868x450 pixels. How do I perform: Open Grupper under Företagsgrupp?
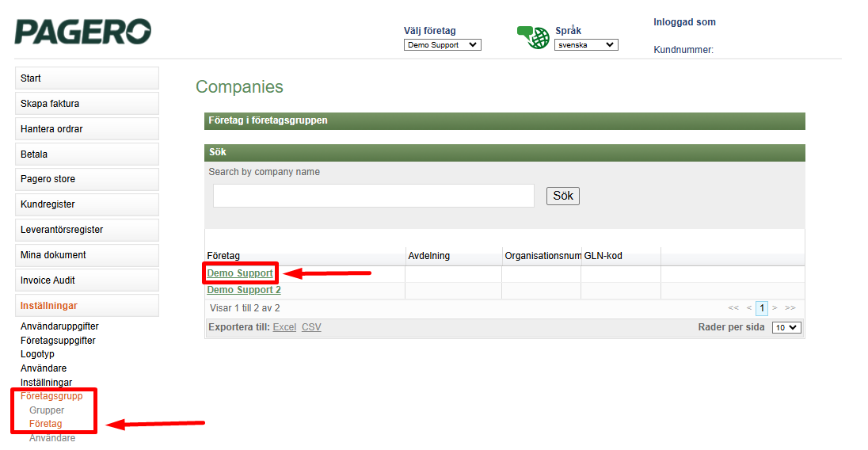(47, 410)
